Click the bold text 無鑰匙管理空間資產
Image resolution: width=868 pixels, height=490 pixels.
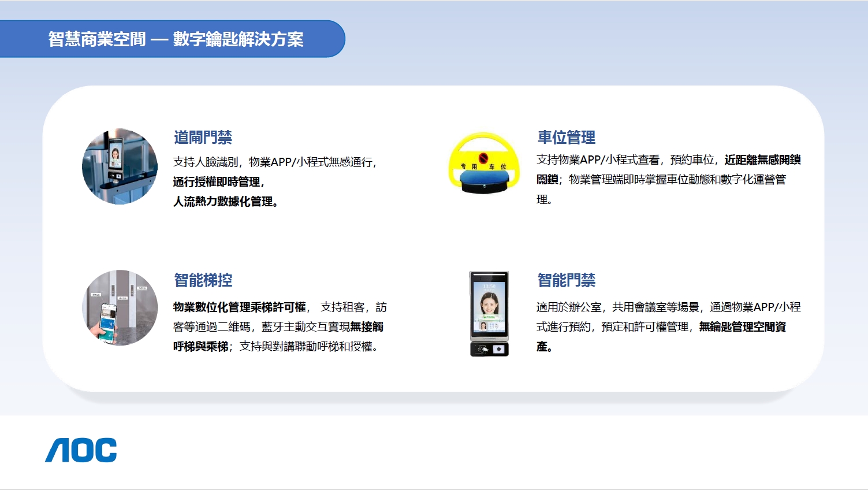742,327
